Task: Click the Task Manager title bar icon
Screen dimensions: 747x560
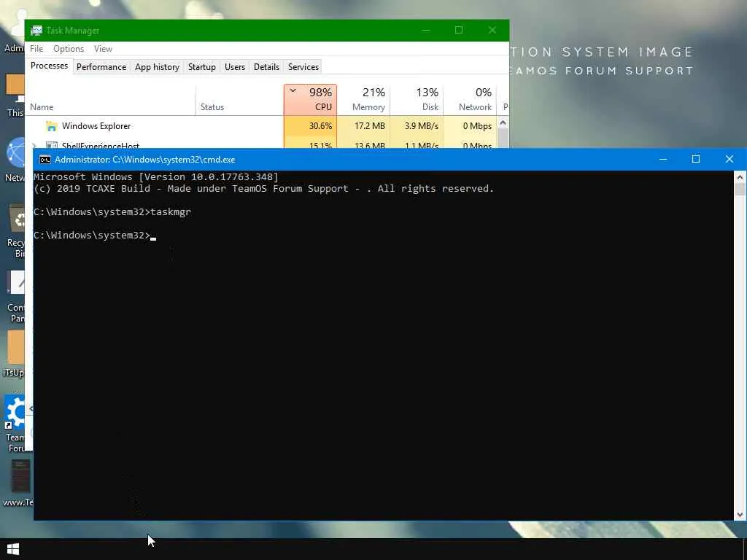Action: [36, 31]
